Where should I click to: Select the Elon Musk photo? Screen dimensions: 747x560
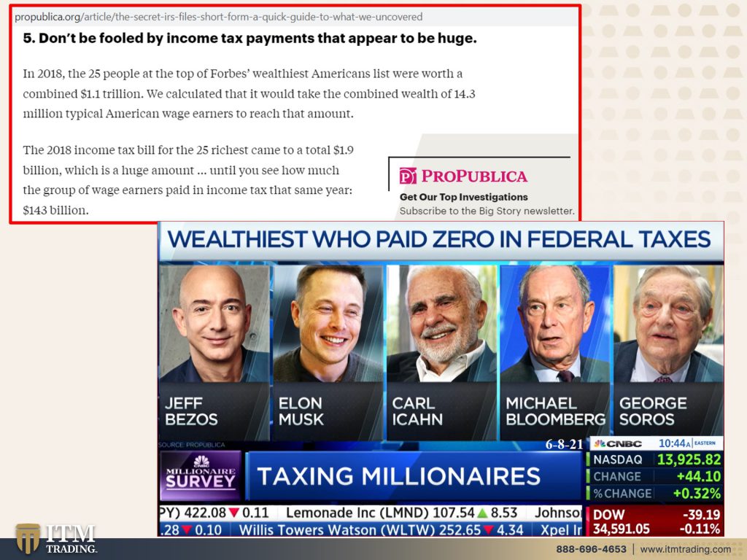pyautogui.click(x=328, y=323)
